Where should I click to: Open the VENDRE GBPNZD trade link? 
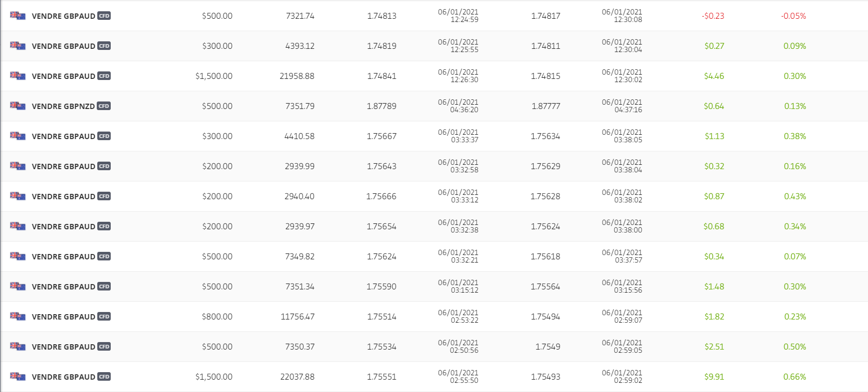coord(63,106)
